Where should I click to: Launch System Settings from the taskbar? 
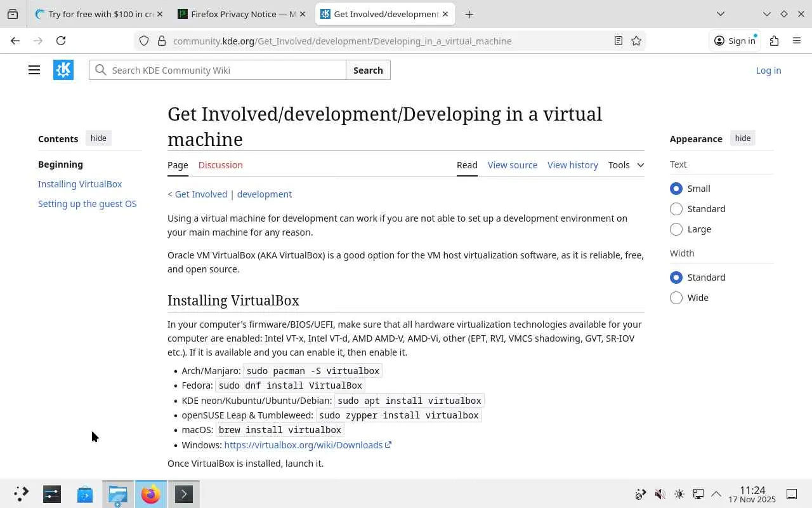52,494
